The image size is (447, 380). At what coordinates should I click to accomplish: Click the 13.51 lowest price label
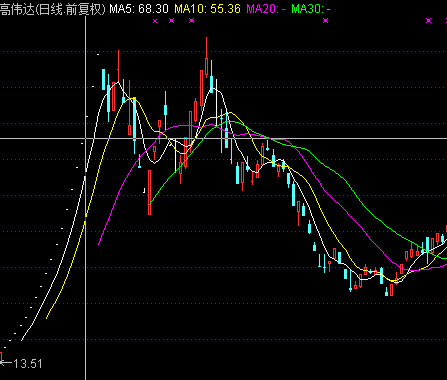point(28,364)
